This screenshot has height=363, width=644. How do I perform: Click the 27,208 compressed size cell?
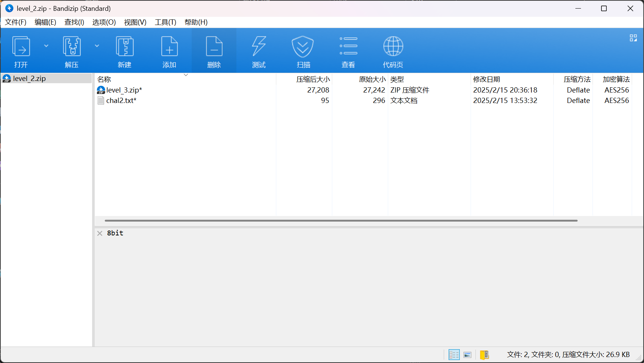coord(318,90)
